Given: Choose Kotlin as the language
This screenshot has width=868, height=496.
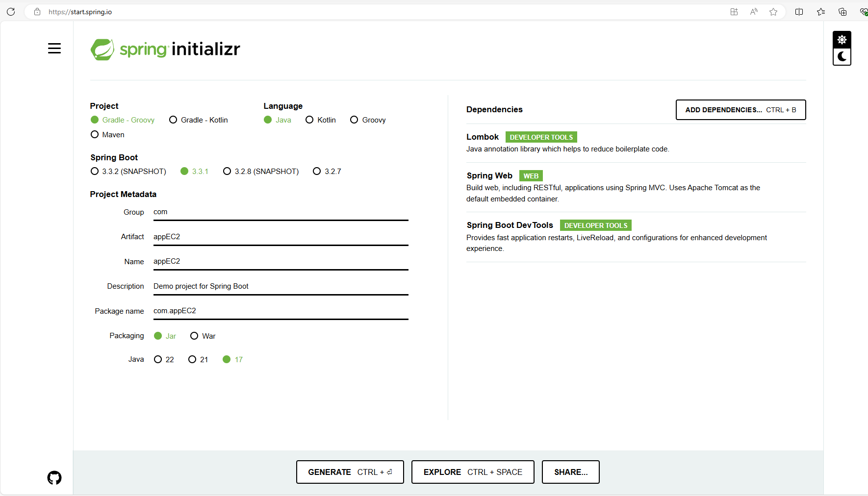Looking at the screenshot, I should coord(321,120).
